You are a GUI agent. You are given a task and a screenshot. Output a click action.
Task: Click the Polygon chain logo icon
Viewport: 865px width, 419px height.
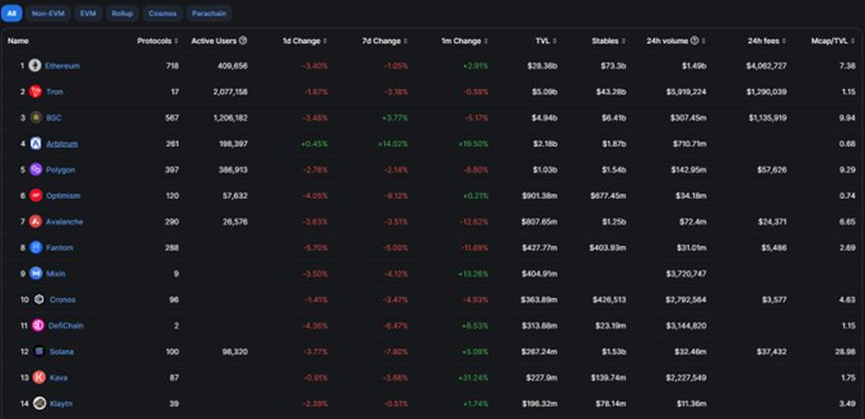click(x=36, y=170)
